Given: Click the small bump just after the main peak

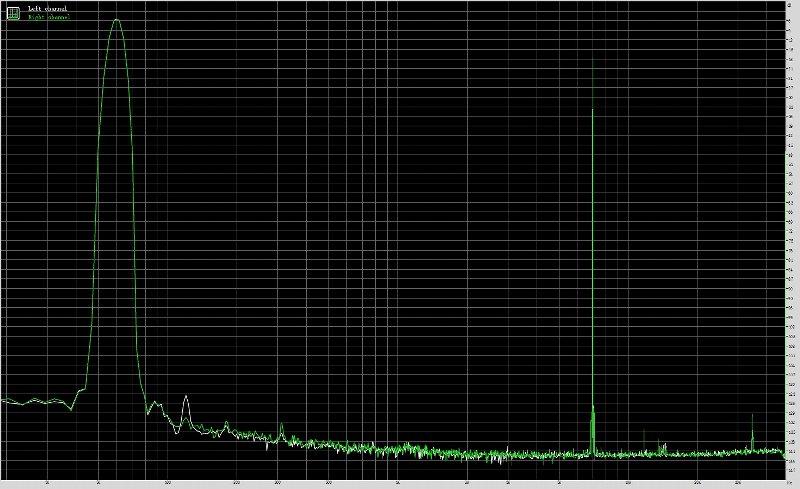Looking at the screenshot, I should point(156,403).
